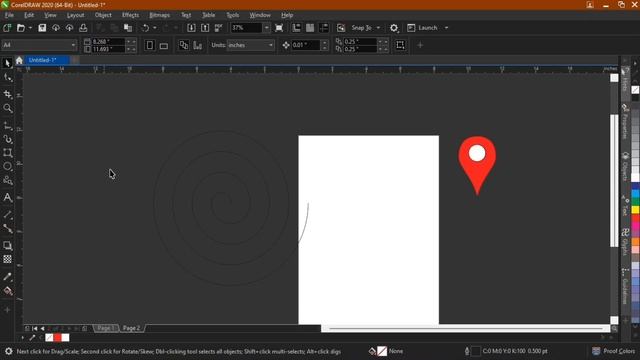Open a document with folder icon
640x360 pixels.
21,28
